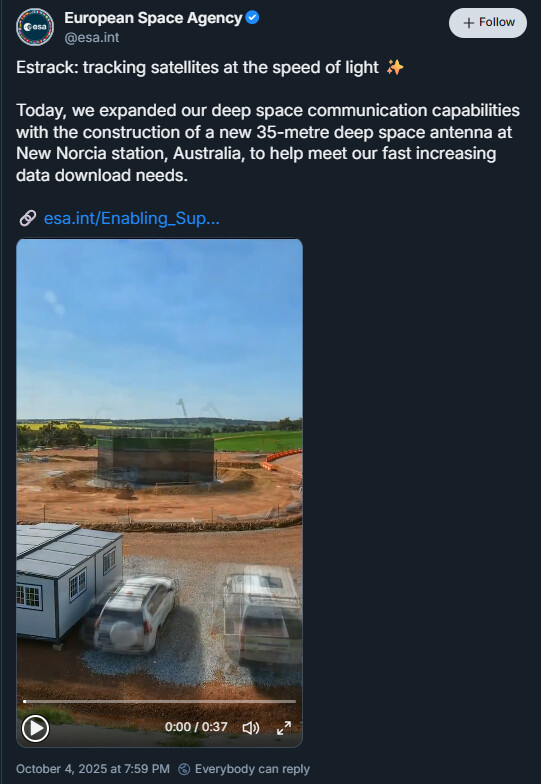Play the antenna construction video
The image size is (541, 784).
36,728
